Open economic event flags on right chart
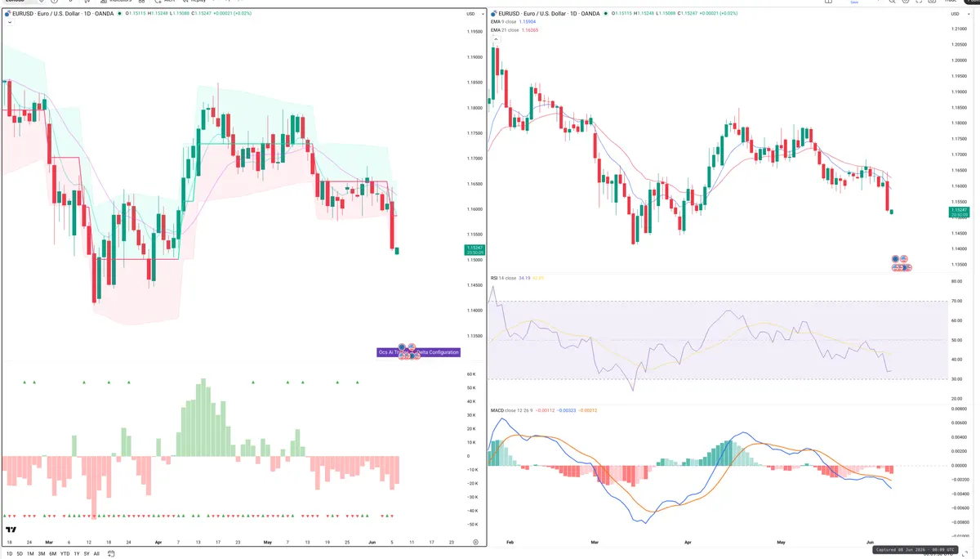 click(902, 263)
